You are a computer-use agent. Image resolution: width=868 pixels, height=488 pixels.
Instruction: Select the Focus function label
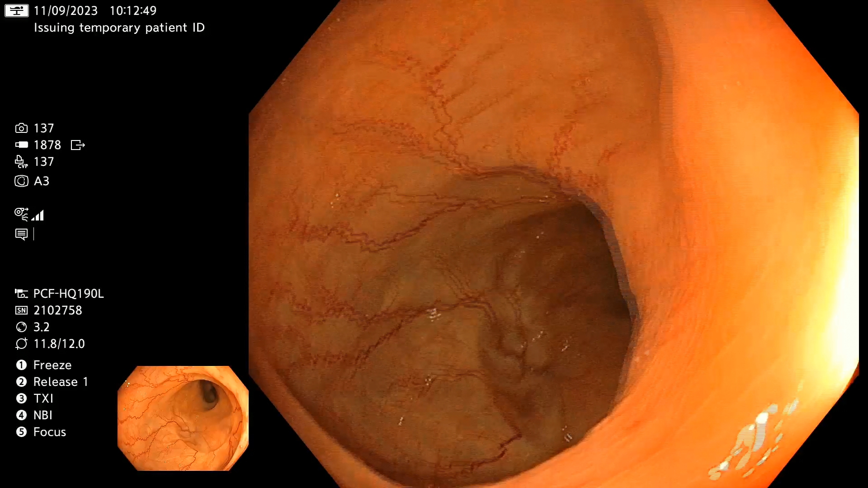(x=50, y=432)
